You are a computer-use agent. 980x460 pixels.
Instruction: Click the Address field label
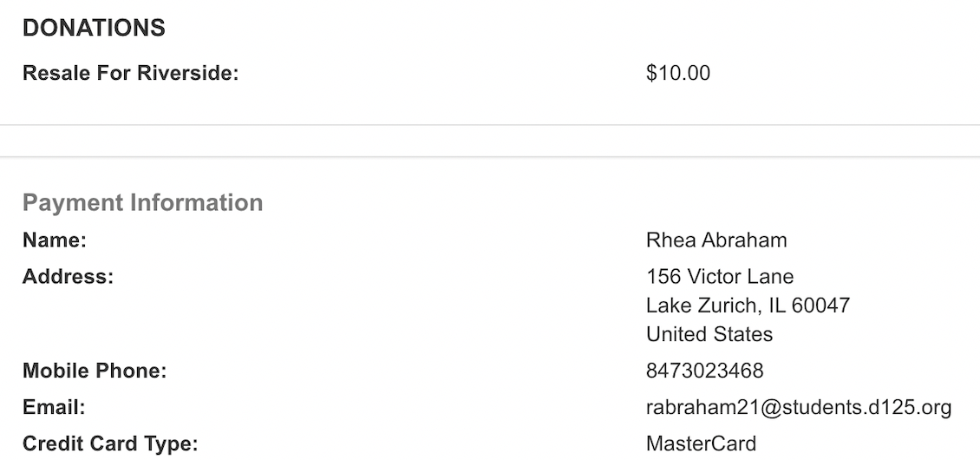68,277
